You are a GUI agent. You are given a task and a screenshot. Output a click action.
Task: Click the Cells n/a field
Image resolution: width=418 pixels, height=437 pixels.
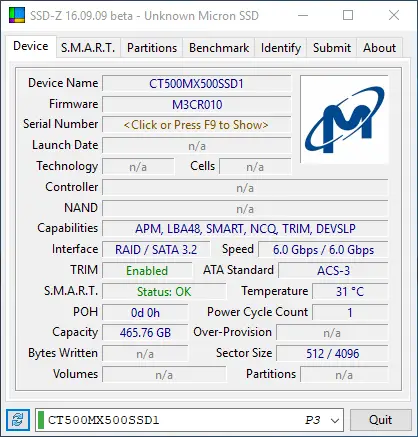pos(255,167)
